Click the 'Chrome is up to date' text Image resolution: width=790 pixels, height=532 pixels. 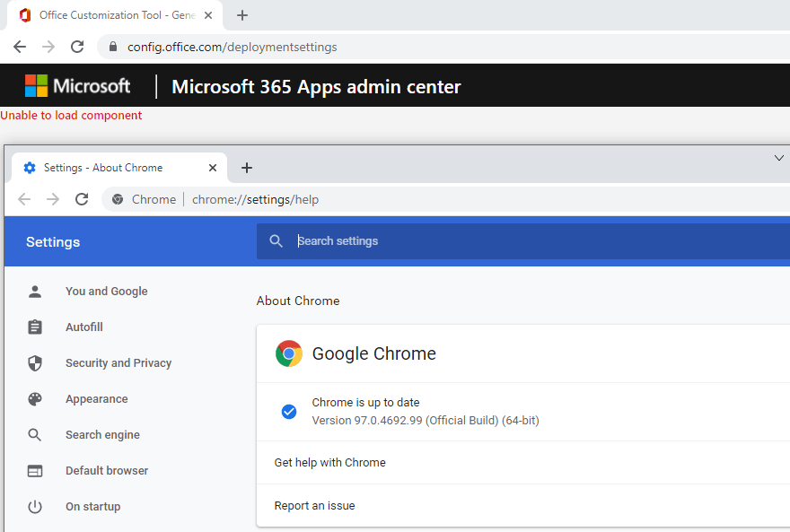pyautogui.click(x=365, y=403)
